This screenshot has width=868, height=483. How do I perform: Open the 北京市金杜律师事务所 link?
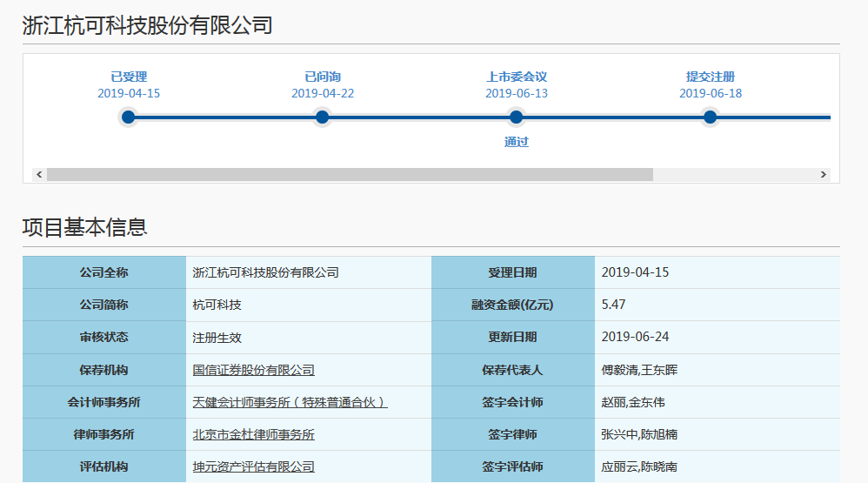click(254, 434)
